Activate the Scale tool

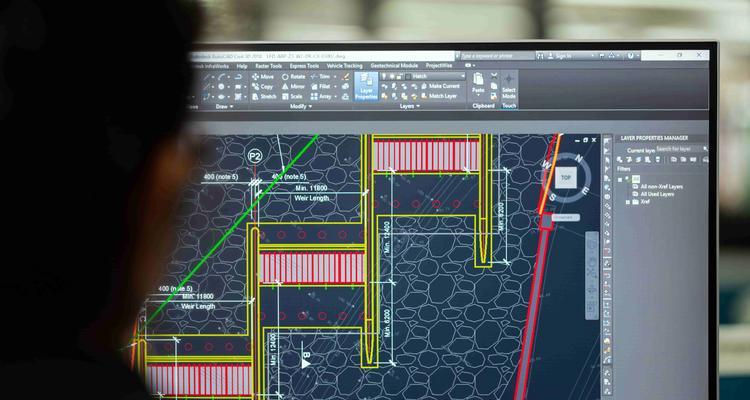tap(291, 97)
